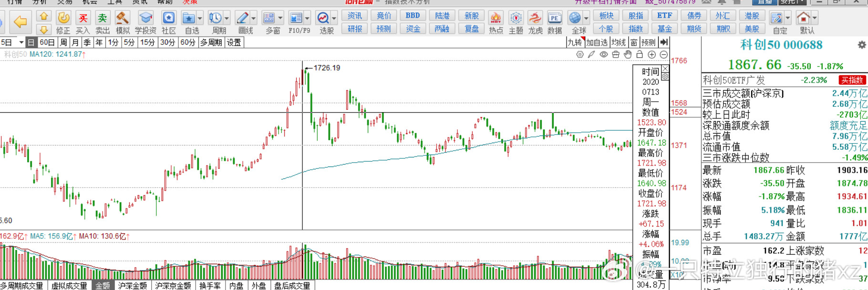Click the yellow back arrow icon

click(x=20, y=21)
